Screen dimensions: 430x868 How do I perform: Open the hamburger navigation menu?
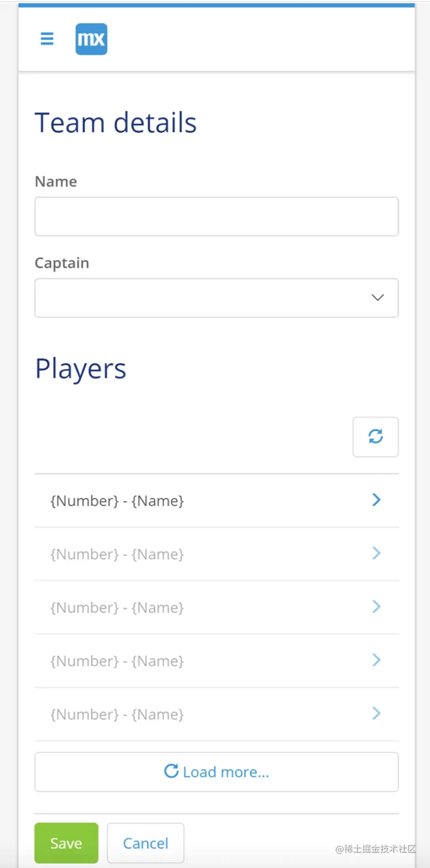click(47, 39)
